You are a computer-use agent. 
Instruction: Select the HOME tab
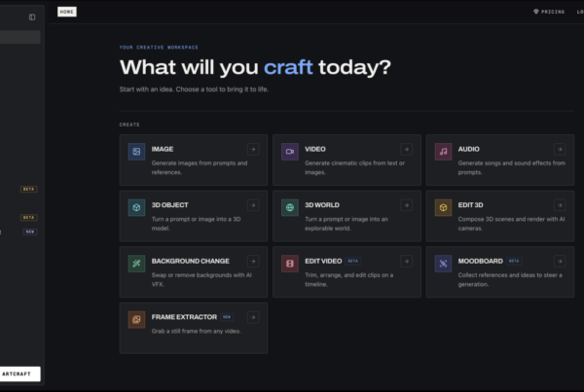tap(67, 12)
